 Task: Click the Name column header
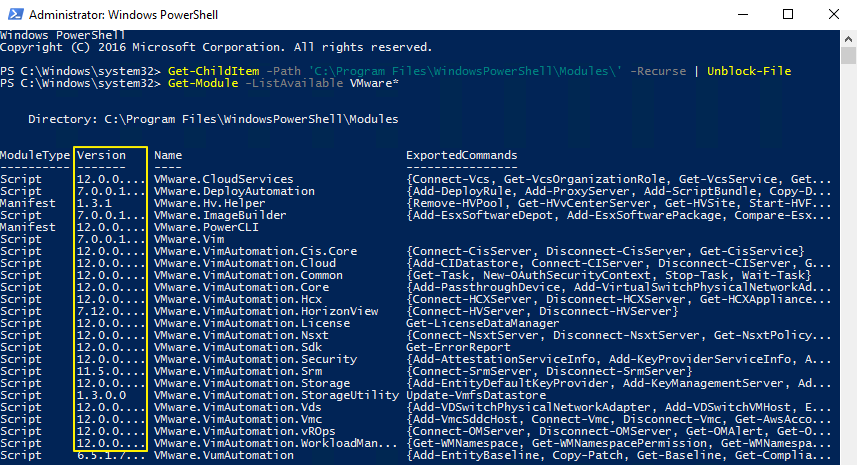pos(168,156)
